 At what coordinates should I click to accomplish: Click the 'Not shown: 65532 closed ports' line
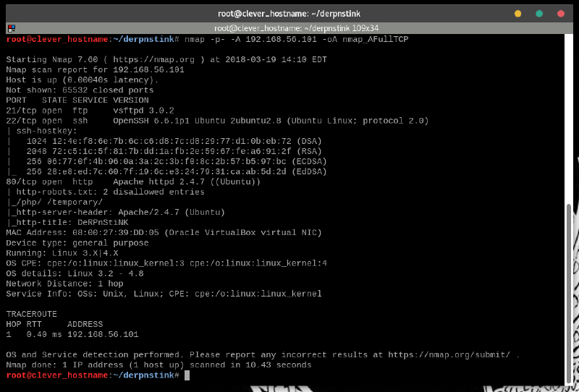[x=80, y=90]
